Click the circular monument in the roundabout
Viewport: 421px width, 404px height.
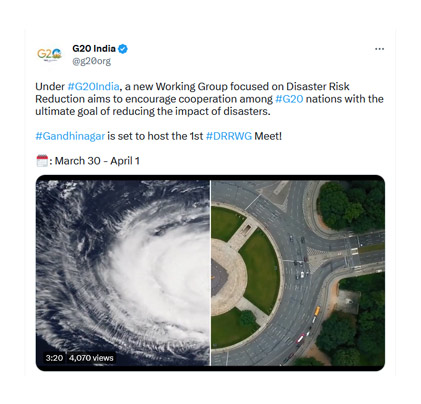pyautogui.click(x=228, y=277)
